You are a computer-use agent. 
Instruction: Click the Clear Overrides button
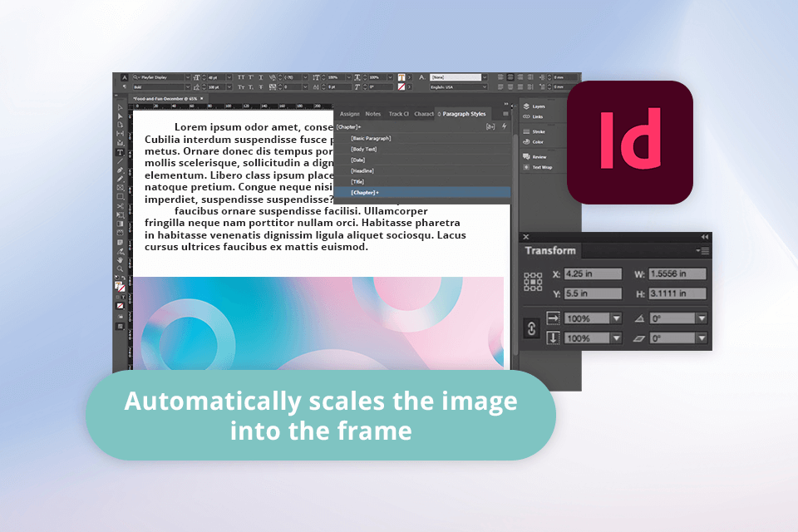[x=490, y=126]
